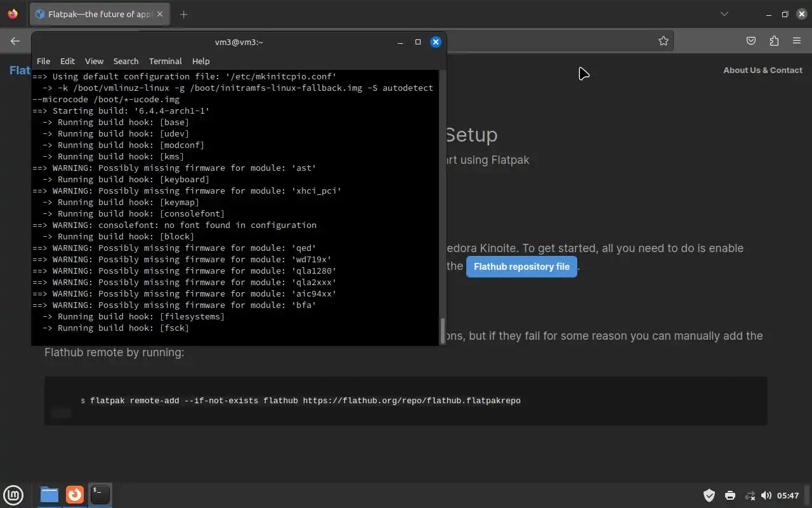Open the security shield tray icon

click(x=709, y=495)
